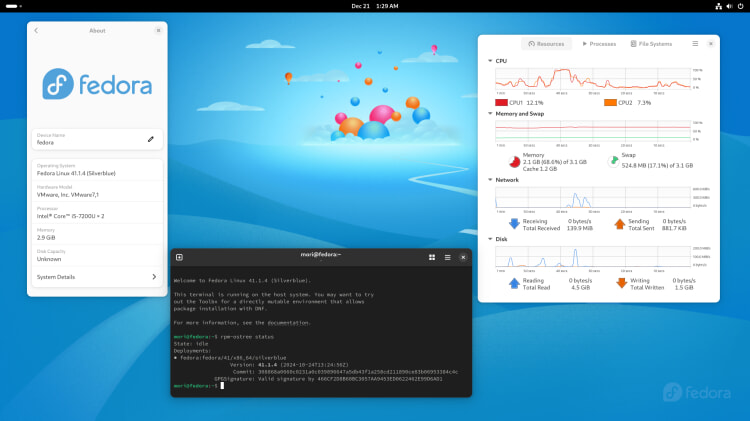Viewport: 750px width, 421px height.
Task: Click the volume icon in top bar
Action: point(729,6)
